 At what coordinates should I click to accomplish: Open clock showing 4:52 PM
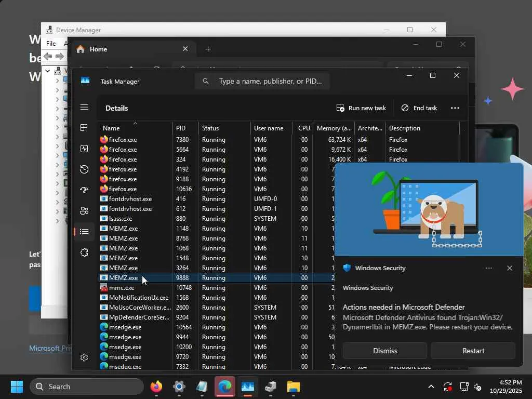[506, 387]
